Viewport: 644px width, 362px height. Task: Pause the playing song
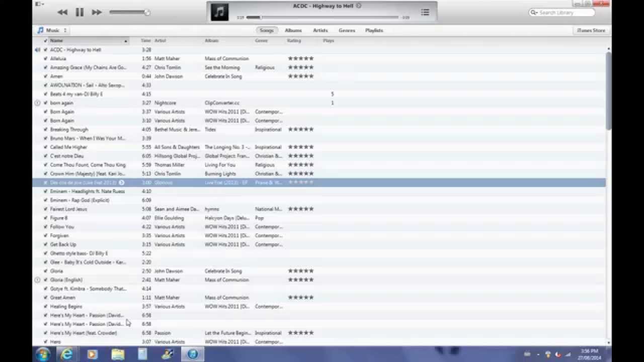pyautogui.click(x=79, y=12)
